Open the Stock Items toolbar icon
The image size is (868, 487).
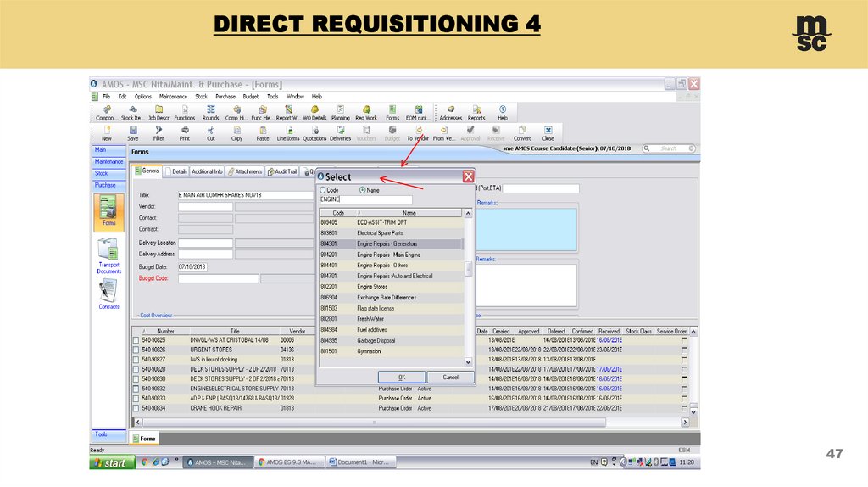point(131,113)
